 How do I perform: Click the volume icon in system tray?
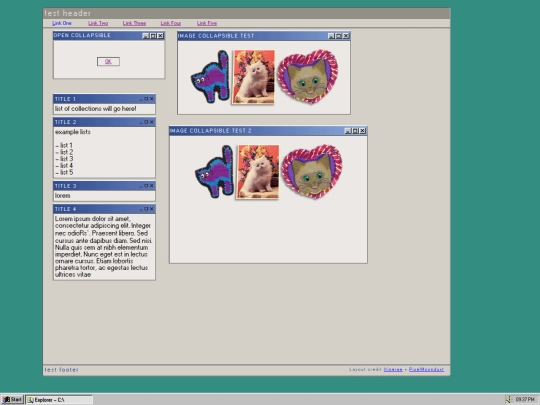click(509, 399)
